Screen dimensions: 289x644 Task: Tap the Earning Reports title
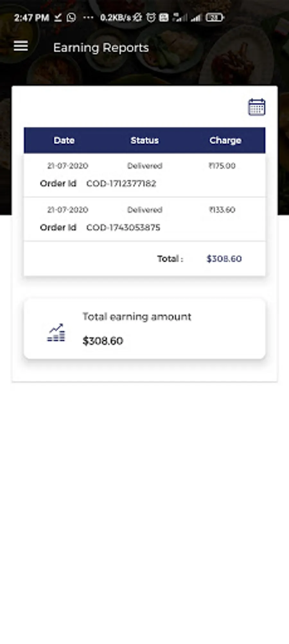101,48
